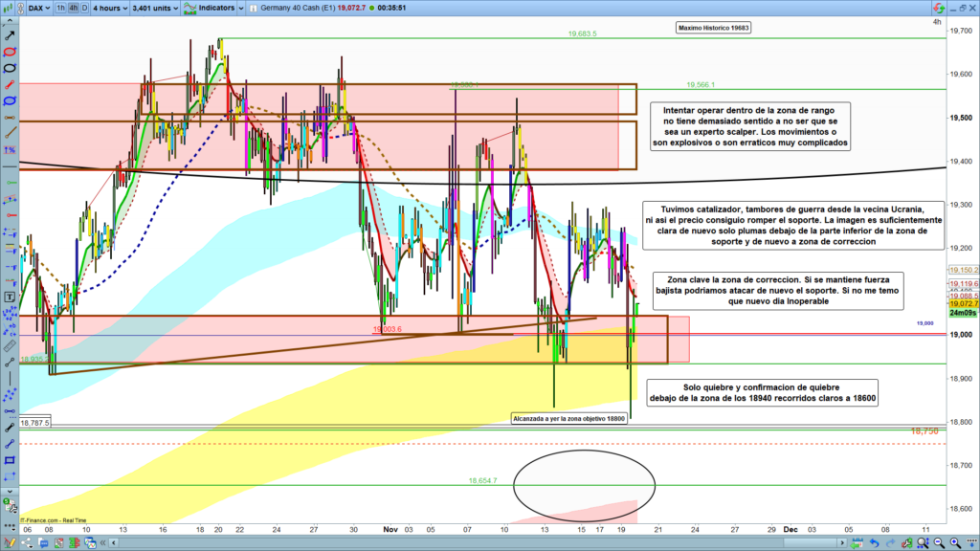Select the percent change measurement tool

pos(10,149)
